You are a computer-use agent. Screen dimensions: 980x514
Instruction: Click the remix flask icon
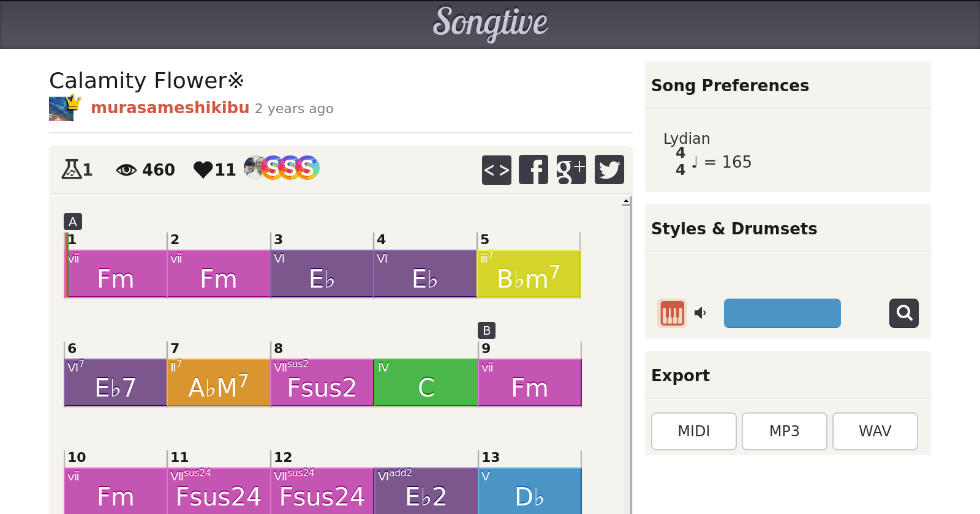pos(71,169)
